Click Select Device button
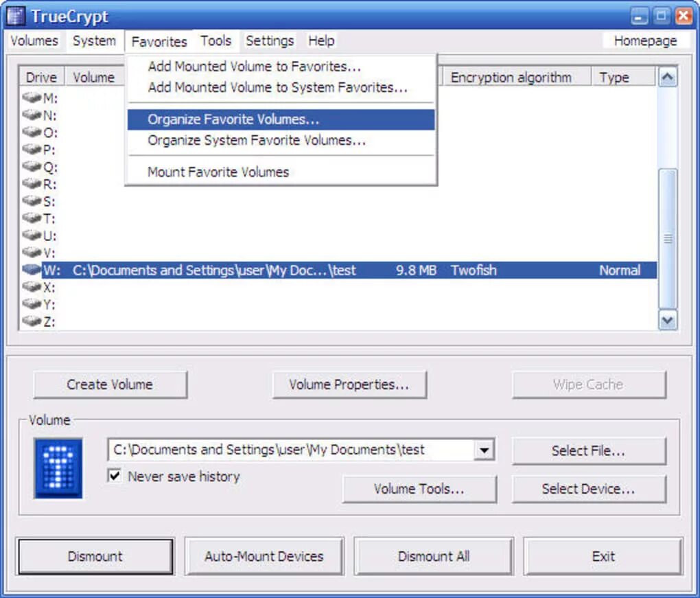This screenshot has height=598, width=700. pyautogui.click(x=589, y=489)
